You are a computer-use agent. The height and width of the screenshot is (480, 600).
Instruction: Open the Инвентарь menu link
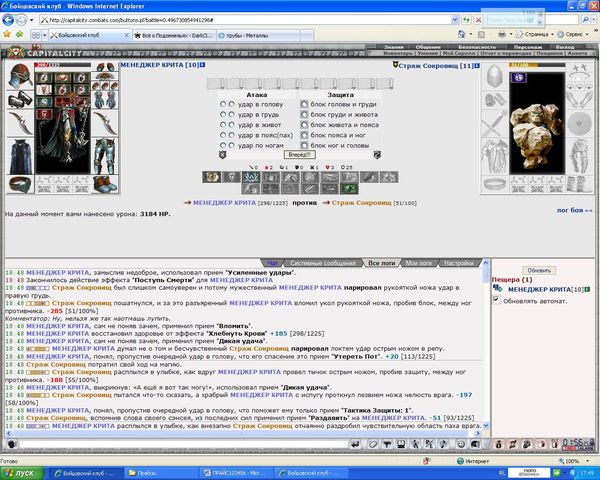(398, 53)
